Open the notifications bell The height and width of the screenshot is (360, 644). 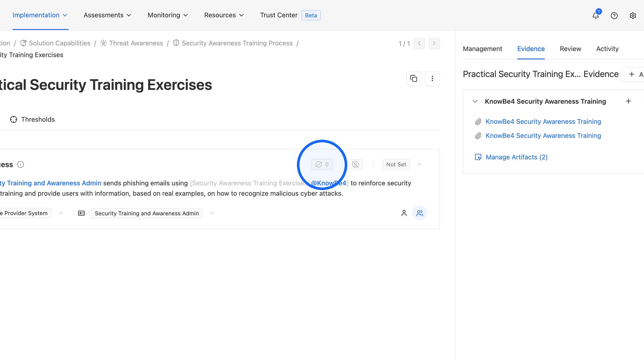[x=596, y=15]
